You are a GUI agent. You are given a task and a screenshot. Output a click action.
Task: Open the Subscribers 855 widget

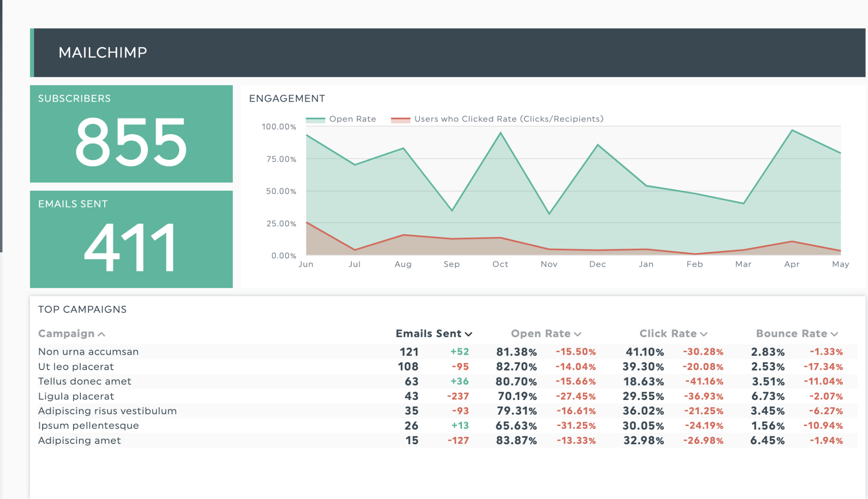131,134
